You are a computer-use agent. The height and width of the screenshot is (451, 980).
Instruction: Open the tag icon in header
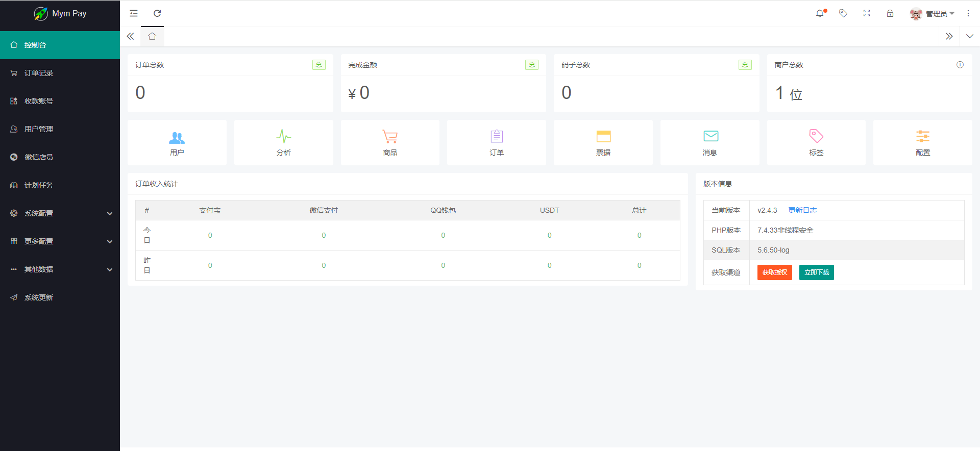coord(843,13)
